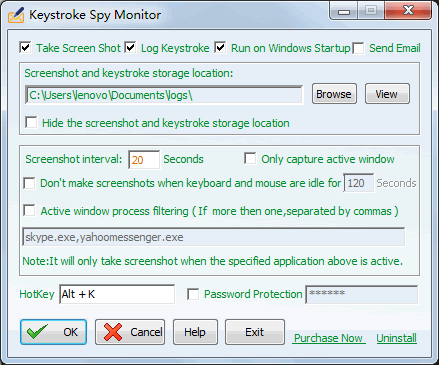This screenshot has width=439, height=365.
Task: Check Hide the screenshot and keystroke storage location
Action: [x=31, y=122]
